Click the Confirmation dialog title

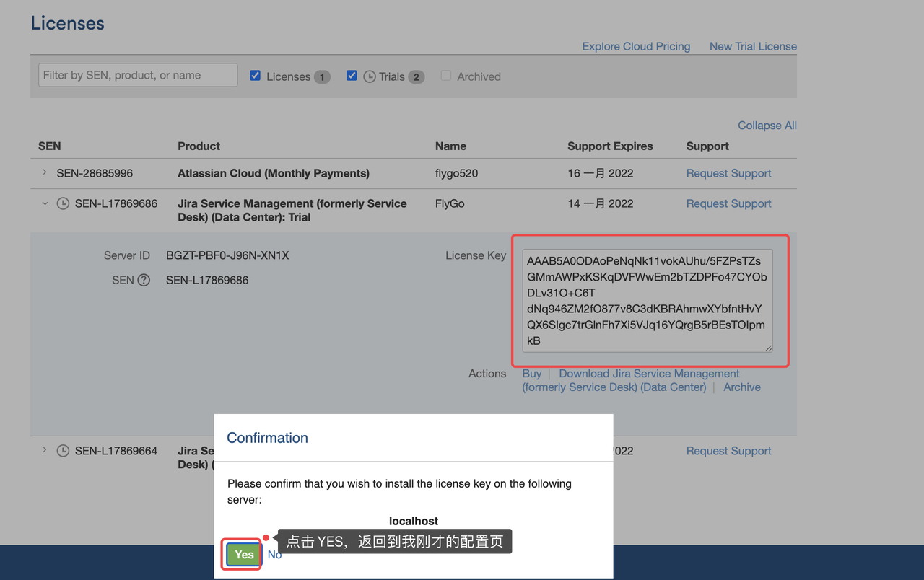click(x=267, y=438)
